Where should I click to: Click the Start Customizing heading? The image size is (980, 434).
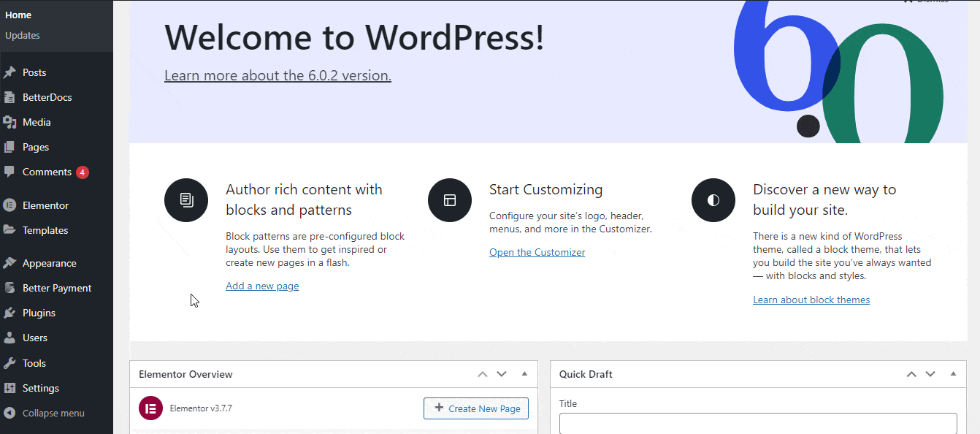tap(546, 189)
